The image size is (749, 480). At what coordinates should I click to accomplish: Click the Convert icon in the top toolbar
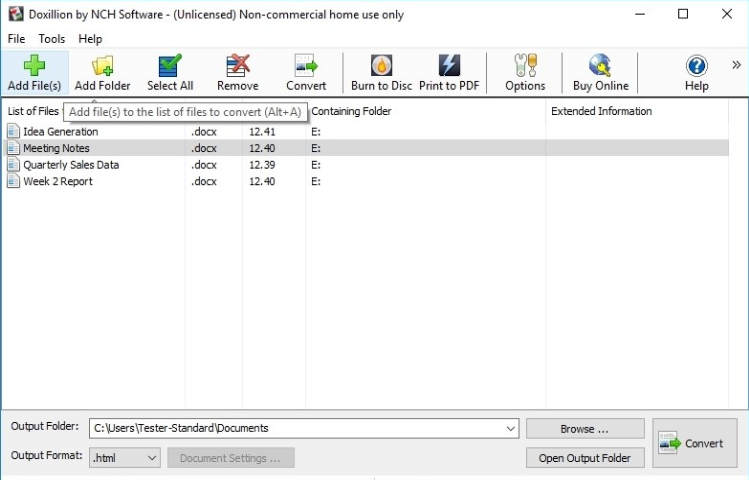click(306, 65)
